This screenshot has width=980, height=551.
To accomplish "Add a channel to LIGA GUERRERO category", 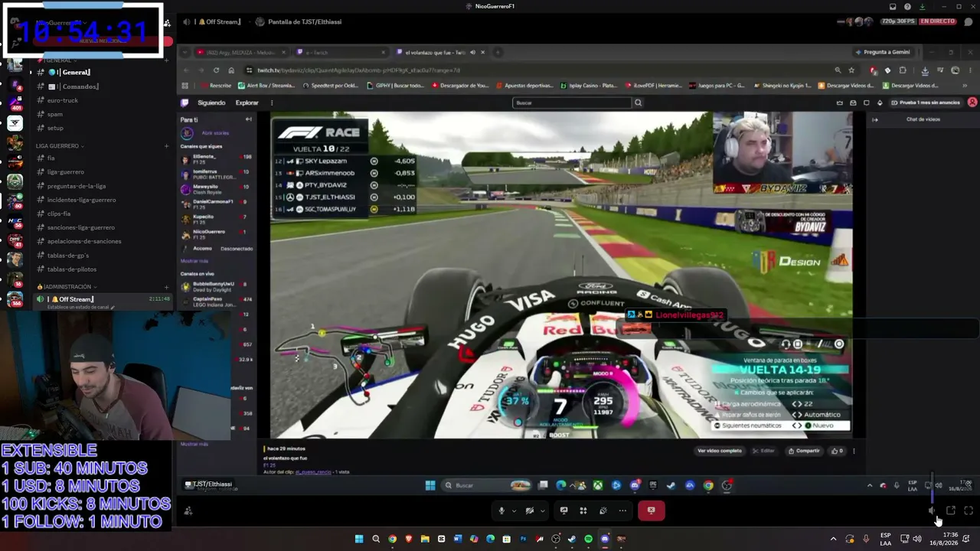I will pos(166,145).
